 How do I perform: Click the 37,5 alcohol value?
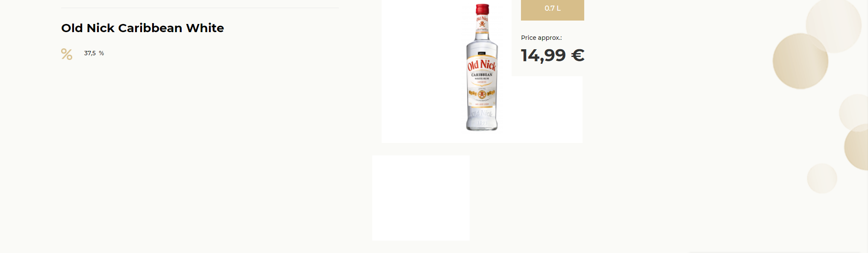(x=90, y=53)
